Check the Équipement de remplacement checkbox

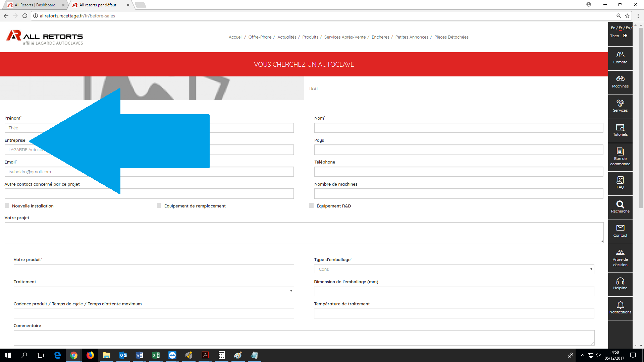coord(159,206)
